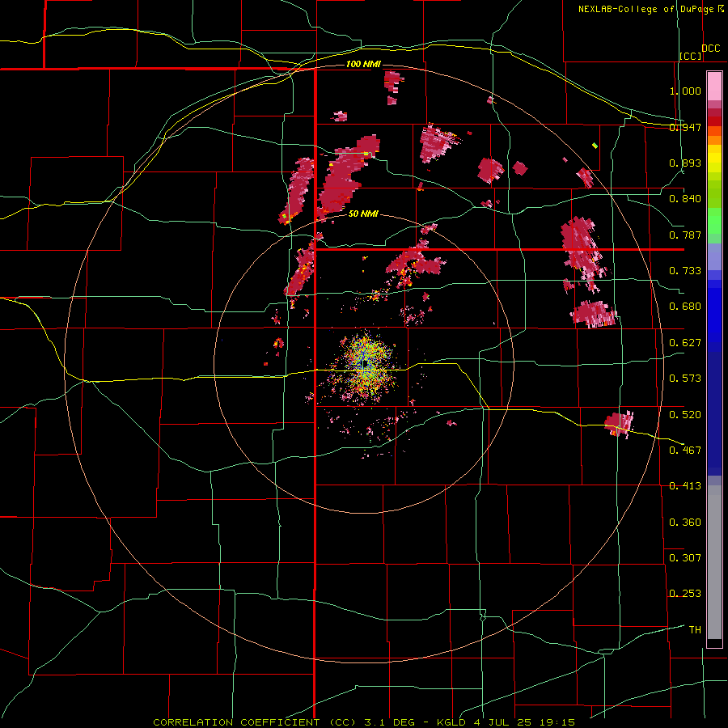This screenshot has width=728, height=728.
Task: Click the KGLD radar site center
Action: [x=365, y=363]
